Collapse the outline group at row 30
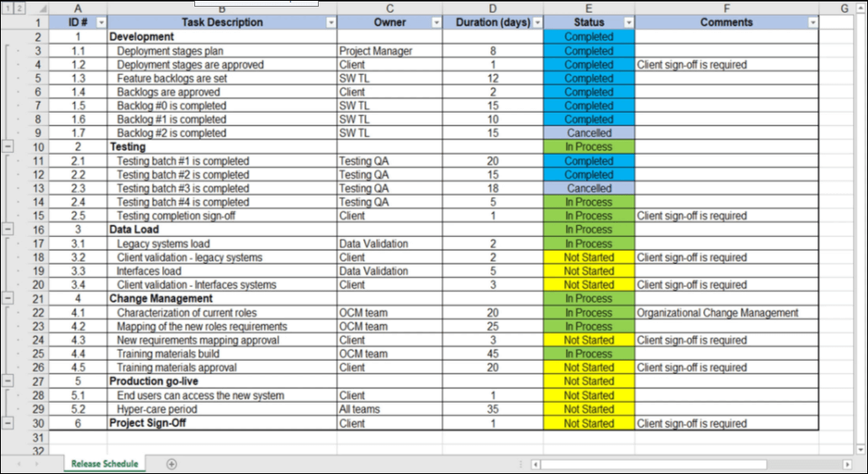Viewport: 868px width, 474px height. coord(8,423)
